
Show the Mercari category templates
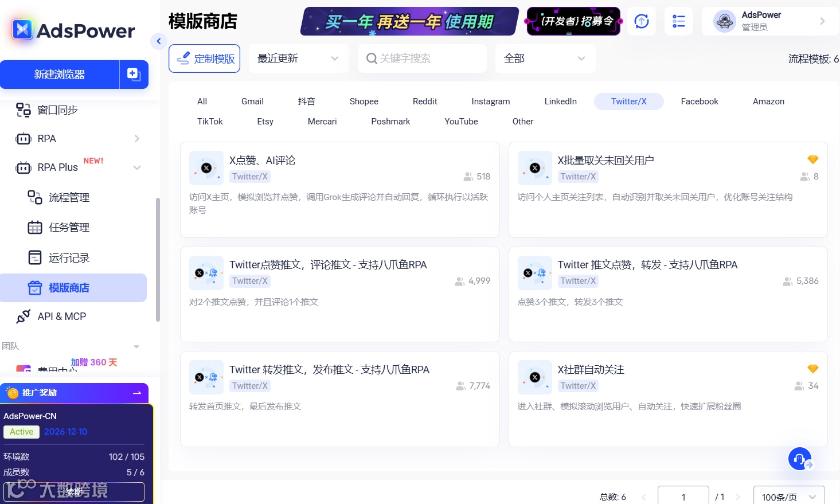click(x=322, y=122)
